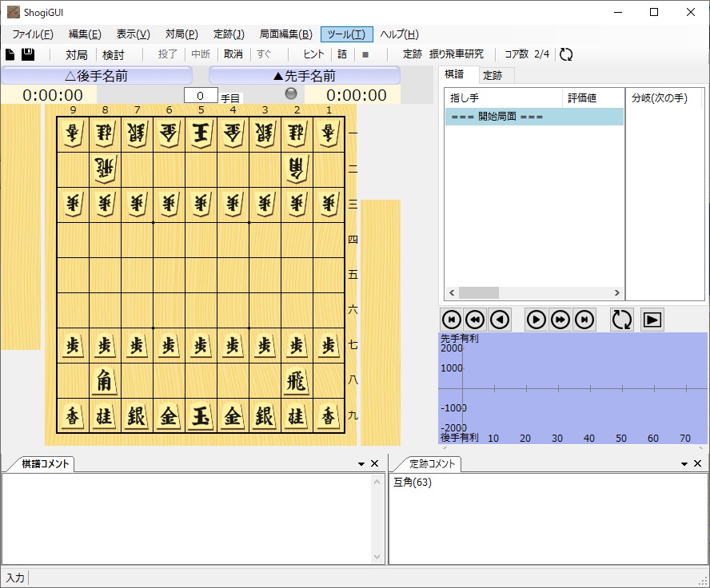Click the 評価値 column header
The height and width of the screenshot is (588, 710).
[593, 98]
